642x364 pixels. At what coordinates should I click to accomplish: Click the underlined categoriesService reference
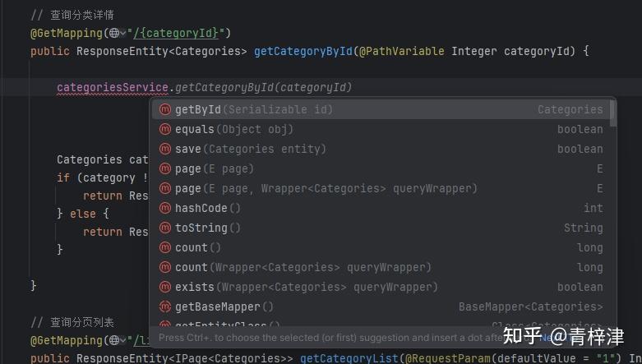pos(113,87)
